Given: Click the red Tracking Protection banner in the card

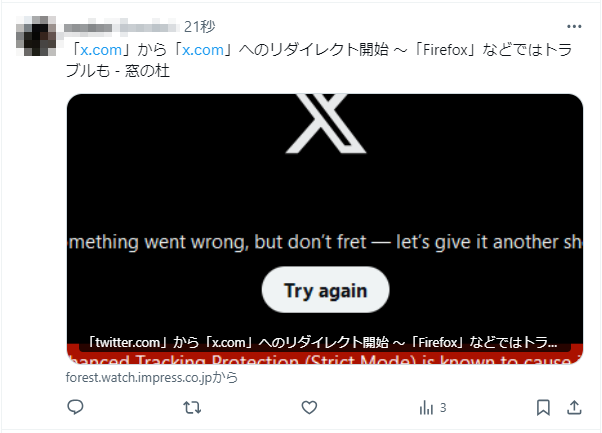Looking at the screenshot, I should pos(325,356).
